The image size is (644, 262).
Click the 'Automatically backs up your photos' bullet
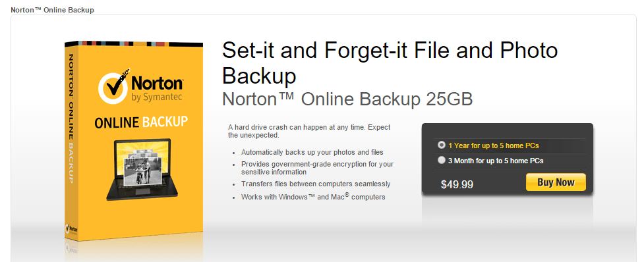tap(312, 153)
